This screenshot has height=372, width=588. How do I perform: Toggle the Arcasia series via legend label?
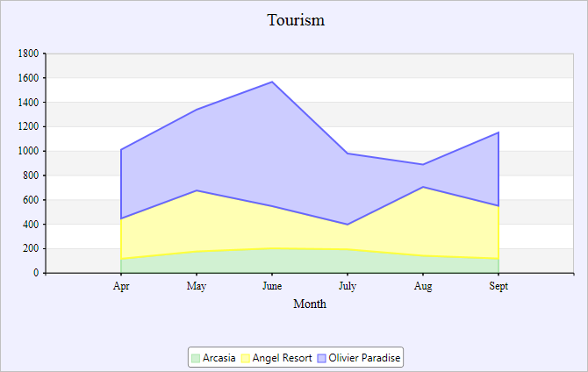point(219,358)
